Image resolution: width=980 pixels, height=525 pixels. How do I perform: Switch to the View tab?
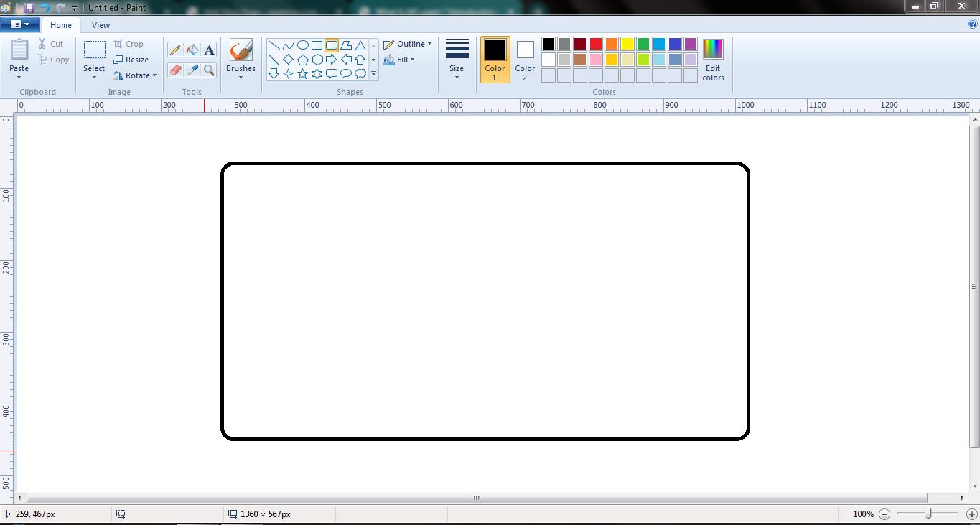point(101,24)
